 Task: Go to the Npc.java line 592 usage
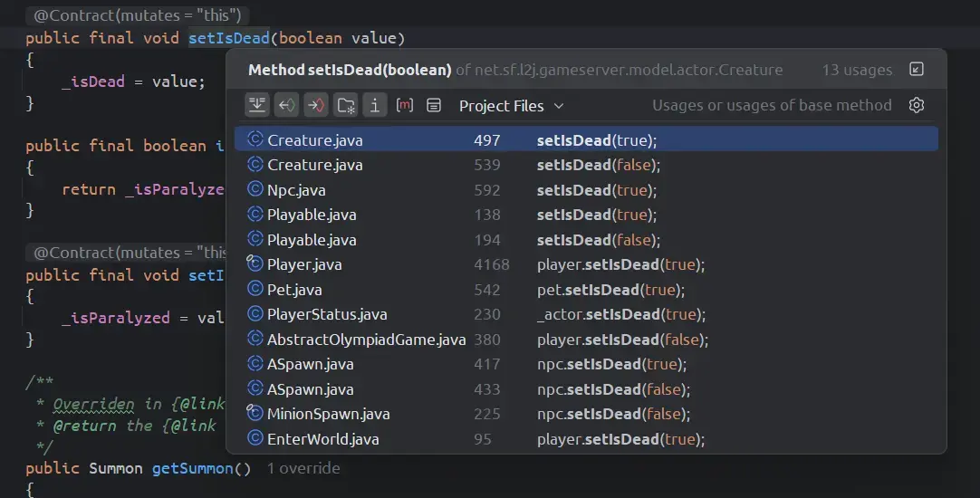click(x=586, y=190)
